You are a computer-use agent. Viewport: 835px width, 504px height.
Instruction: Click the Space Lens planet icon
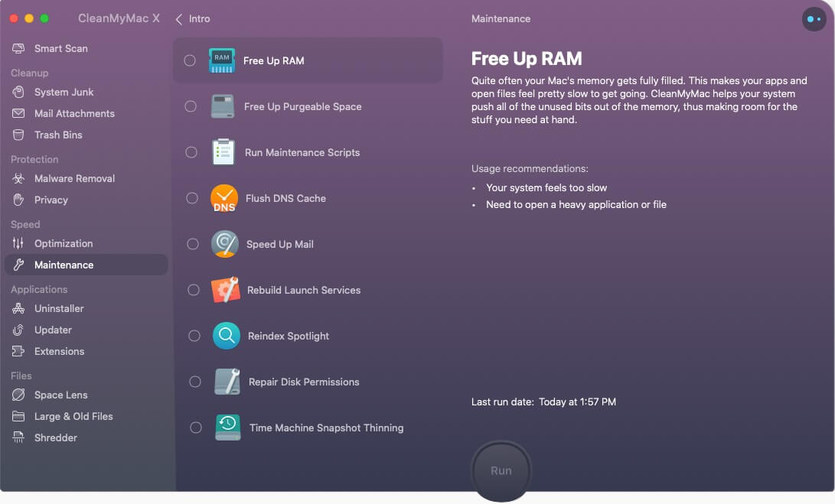coord(18,395)
